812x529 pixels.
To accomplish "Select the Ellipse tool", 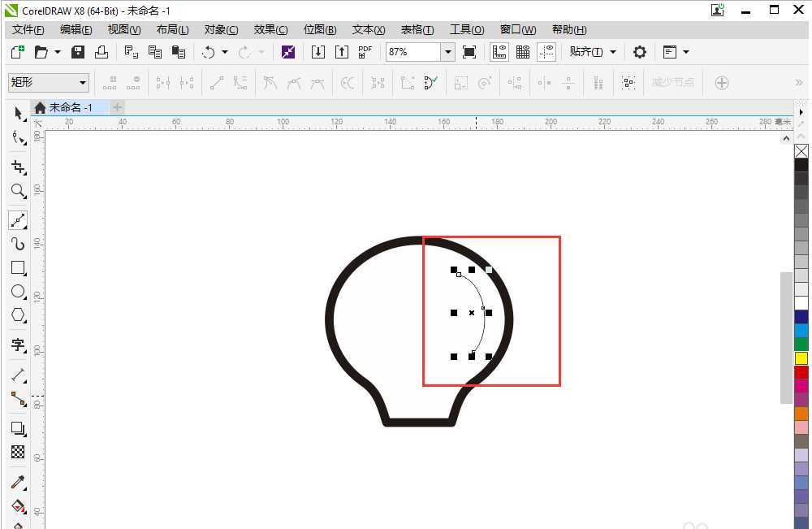I will pos(19,292).
